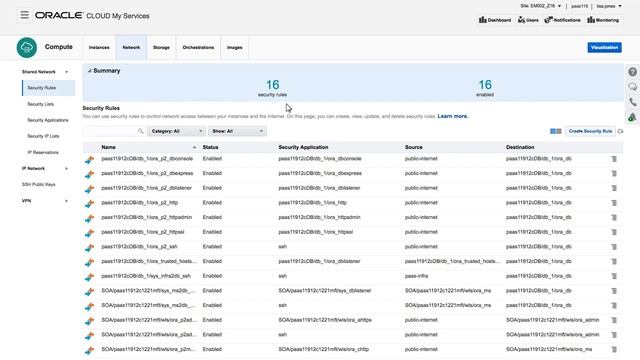Switch to the Orchestrations tab

pyautogui.click(x=198, y=47)
